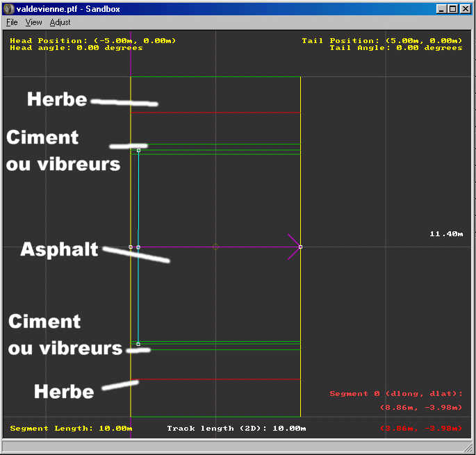Click the head handle on left yellow edge
The height and width of the screenshot is (455, 476).
coord(131,247)
